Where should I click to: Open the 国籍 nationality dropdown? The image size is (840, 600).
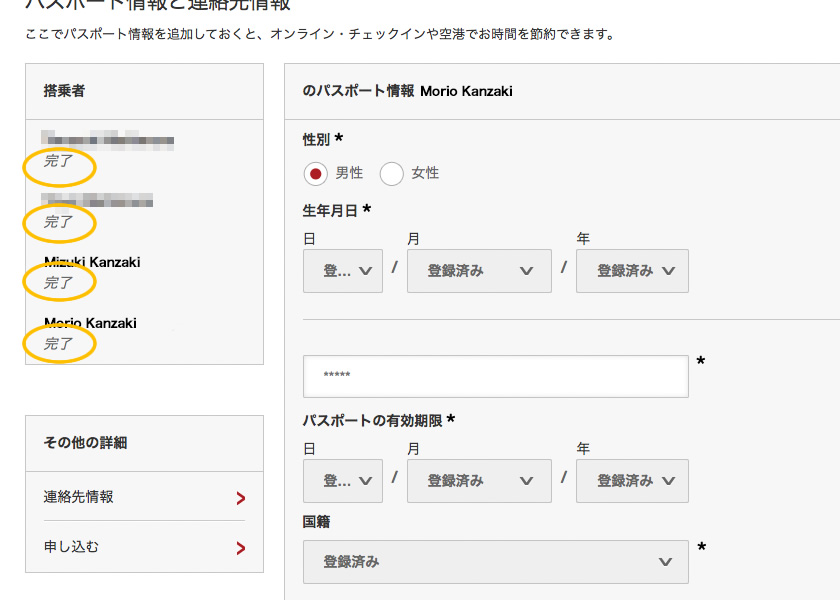[x=496, y=562]
